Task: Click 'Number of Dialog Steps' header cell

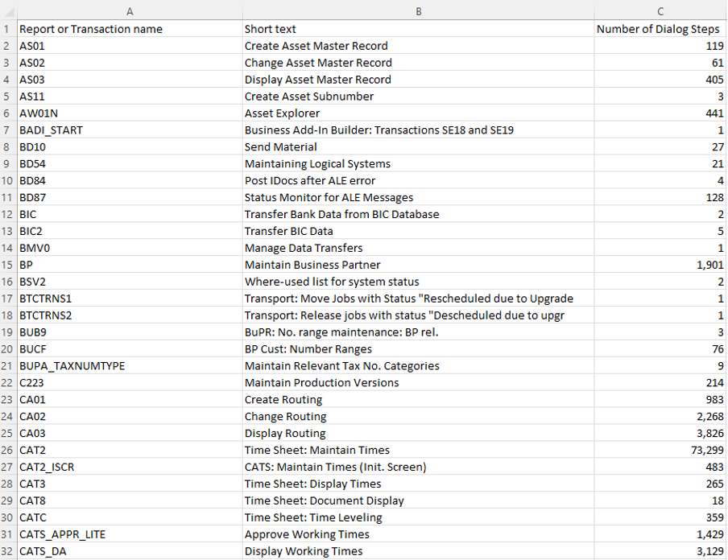Action: (658, 29)
